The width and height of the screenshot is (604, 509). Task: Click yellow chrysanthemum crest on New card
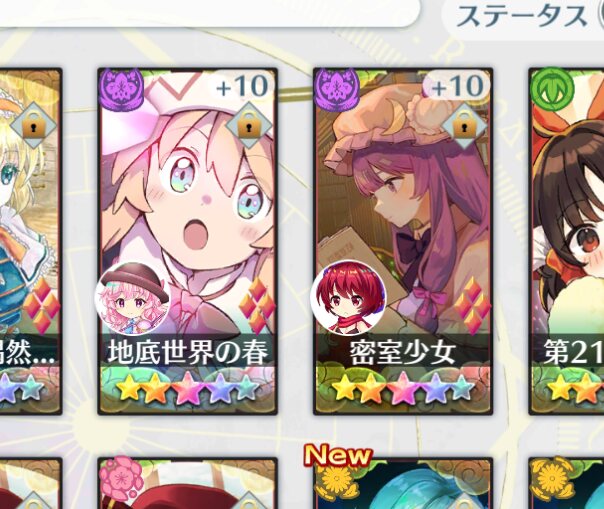[x=337, y=478]
